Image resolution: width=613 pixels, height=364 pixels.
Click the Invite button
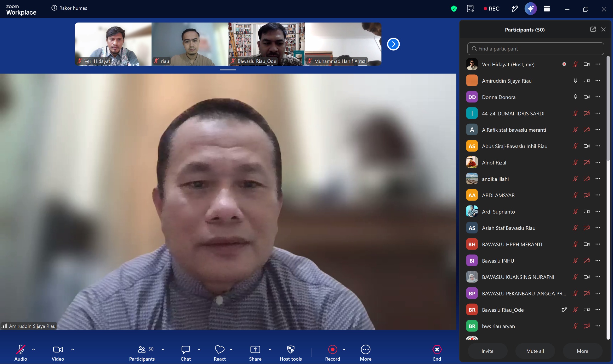pos(488,351)
